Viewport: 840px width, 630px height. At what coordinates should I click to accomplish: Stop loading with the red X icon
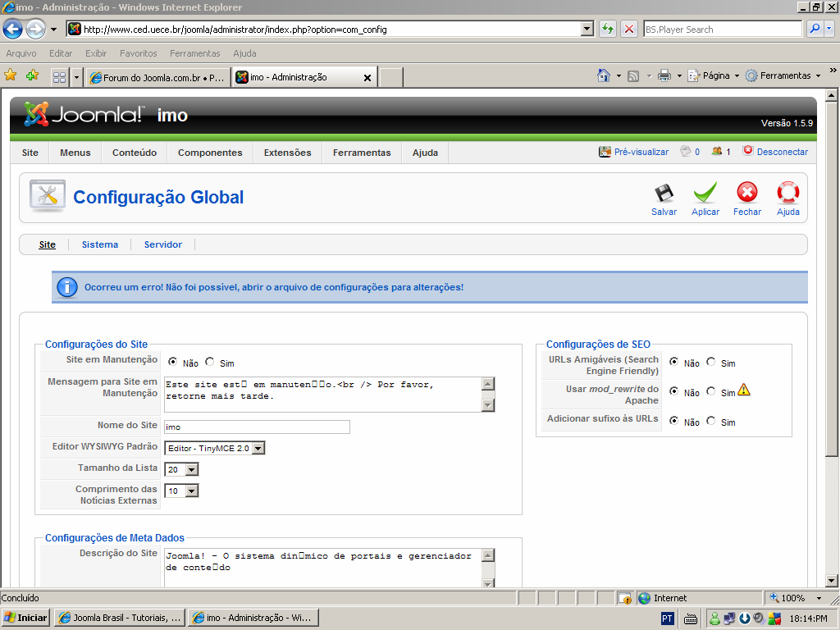point(629,29)
